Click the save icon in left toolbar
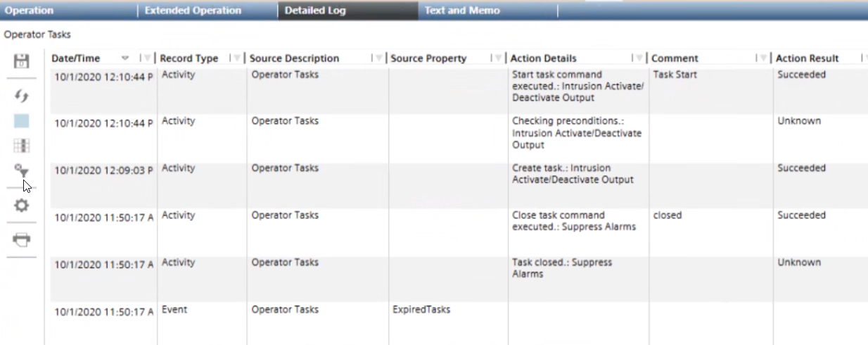The image size is (868, 345). point(22,61)
